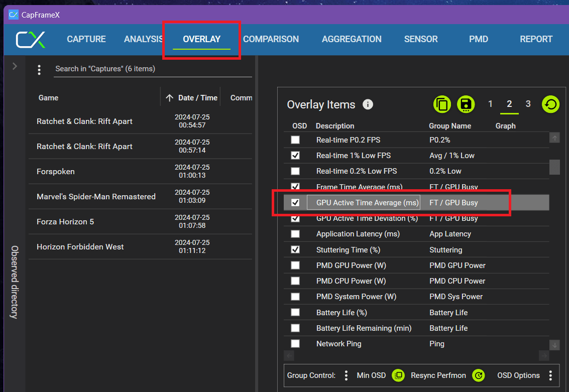Click the Graph column header
Viewport: 569px width, 392px height.
(x=506, y=126)
